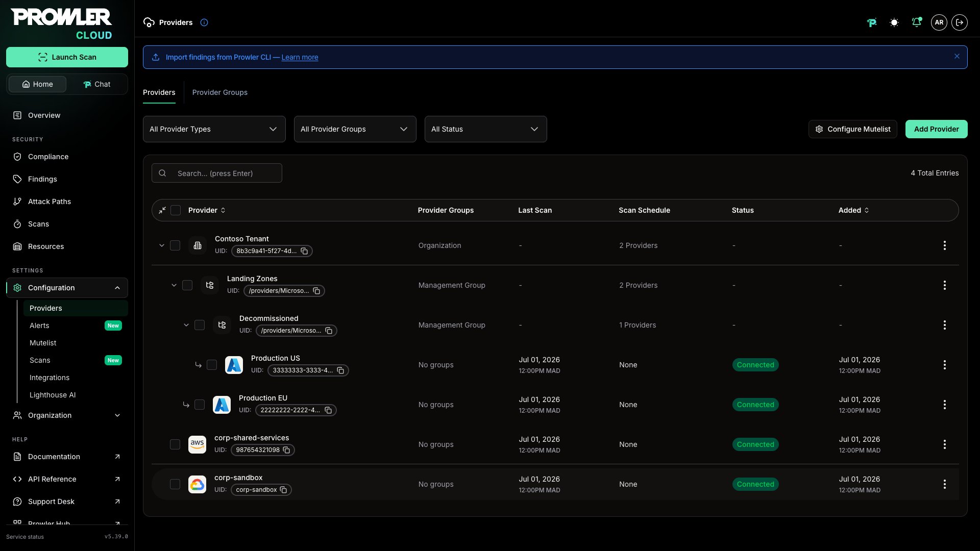Open Overview in sidebar

(67, 115)
